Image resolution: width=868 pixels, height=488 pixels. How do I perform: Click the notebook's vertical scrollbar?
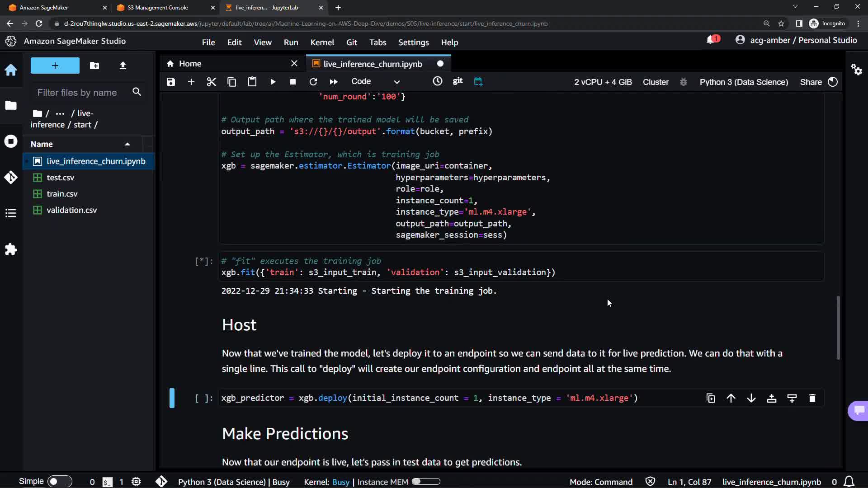838,328
